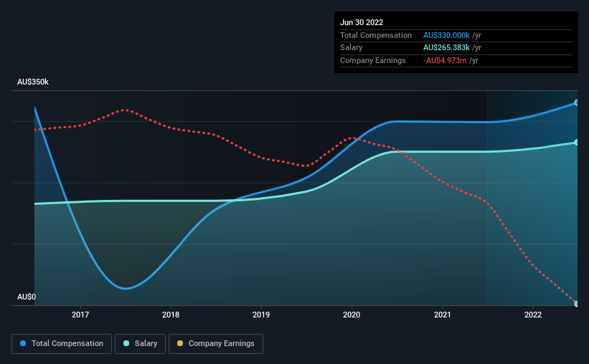The image size is (589, 364).
Task: Toggle the Salary legend button
Action: (x=140, y=344)
